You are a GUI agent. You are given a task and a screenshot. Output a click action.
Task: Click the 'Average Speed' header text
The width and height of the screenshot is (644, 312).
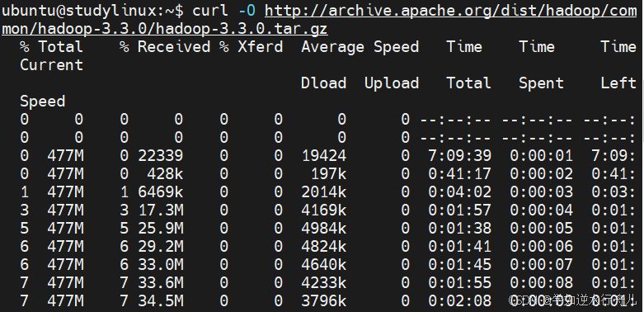pyautogui.click(x=360, y=47)
